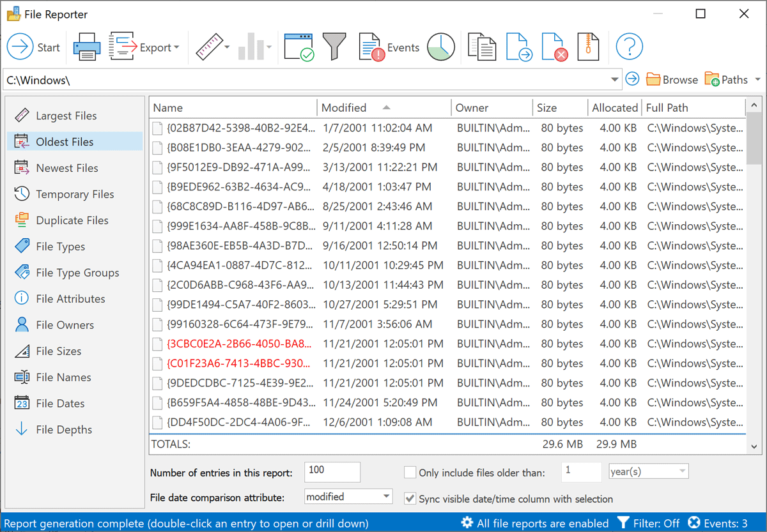Select file {DD4F50DC-2DC4-4A06-9F...
The image size is (767, 532).
pyautogui.click(x=238, y=422)
